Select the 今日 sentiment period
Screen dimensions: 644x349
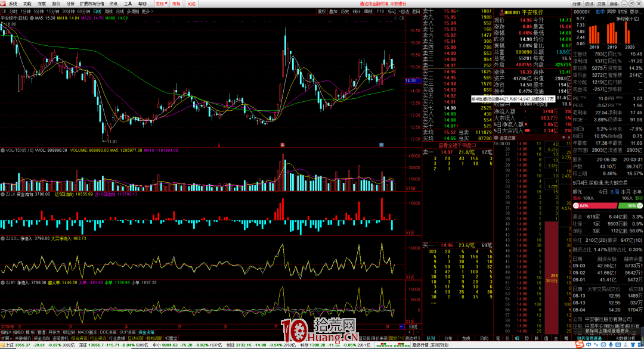coord(602,192)
